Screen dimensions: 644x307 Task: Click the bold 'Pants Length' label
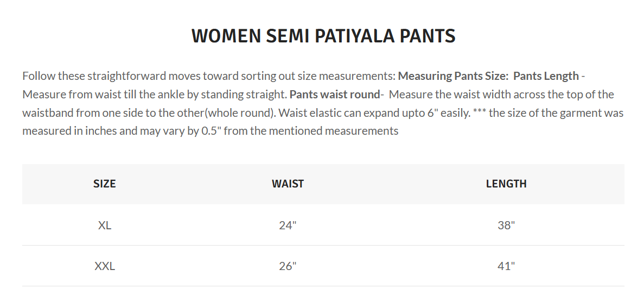coord(546,76)
